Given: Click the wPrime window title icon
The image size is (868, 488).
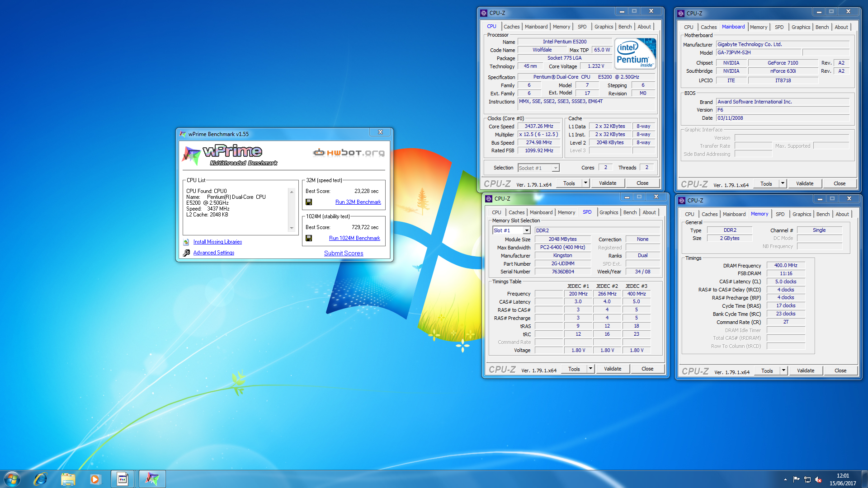Looking at the screenshot, I should pos(183,134).
